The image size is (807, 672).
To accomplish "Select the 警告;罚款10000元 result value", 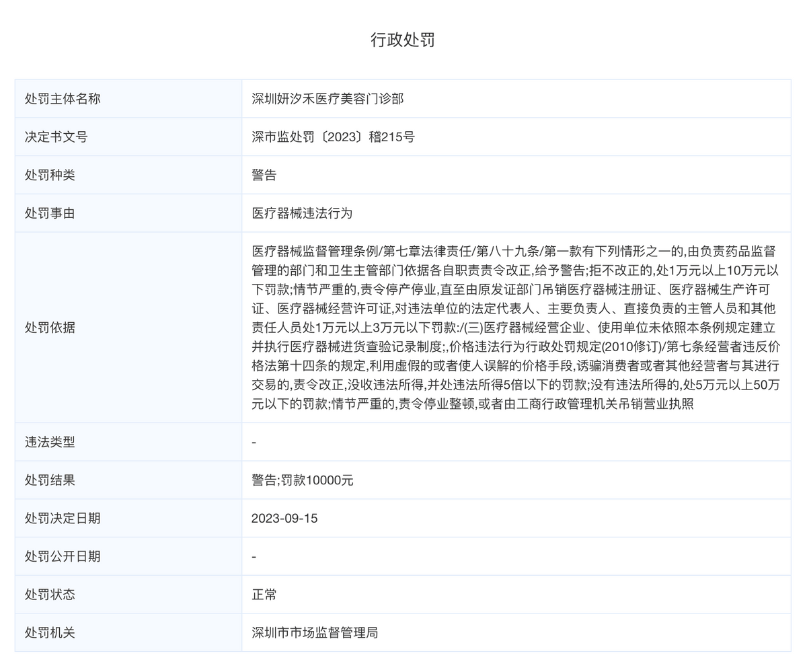I will (302, 480).
